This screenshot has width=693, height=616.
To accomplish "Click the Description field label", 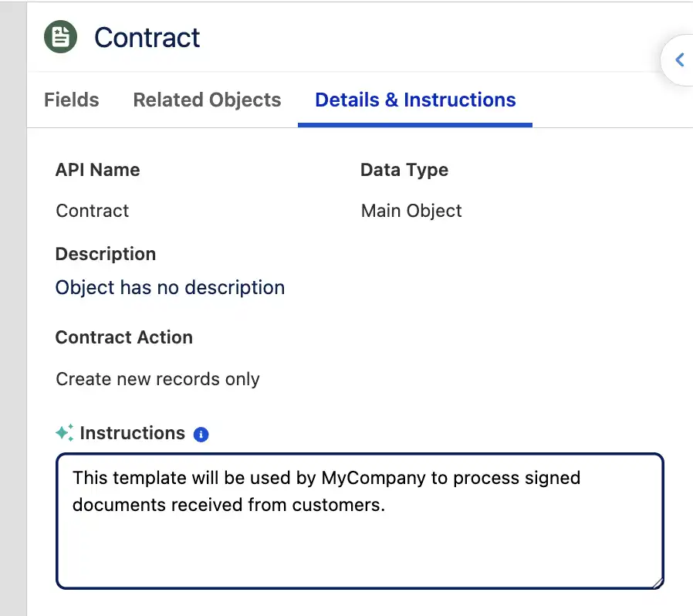I will point(106,255).
